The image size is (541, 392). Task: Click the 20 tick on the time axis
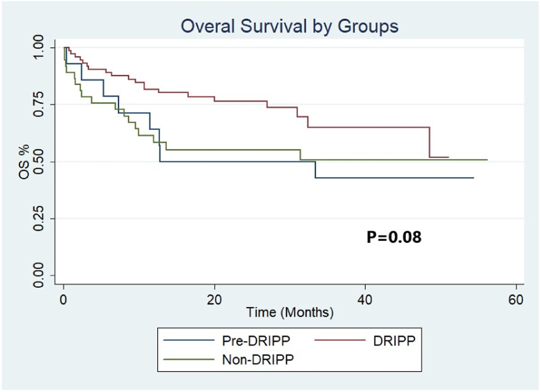click(x=214, y=300)
